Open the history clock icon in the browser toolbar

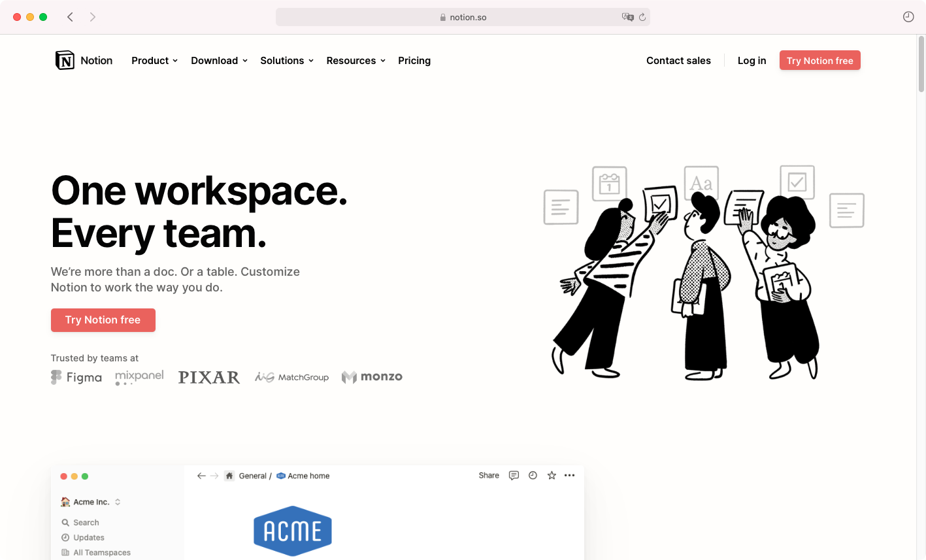tap(908, 17)
